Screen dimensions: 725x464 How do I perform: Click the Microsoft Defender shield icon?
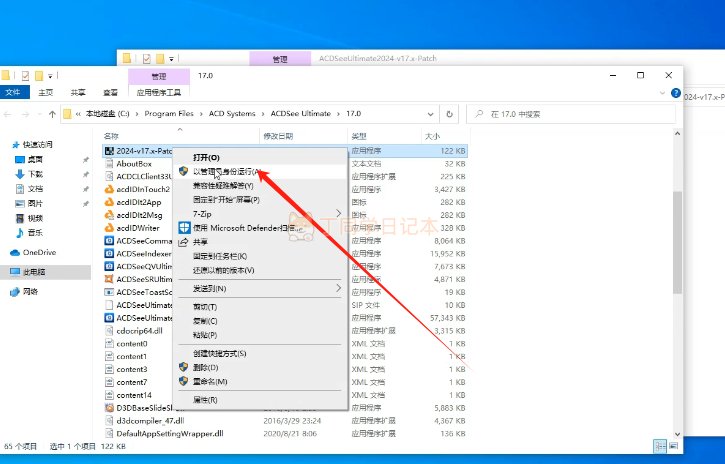click(x=184, y=228)
